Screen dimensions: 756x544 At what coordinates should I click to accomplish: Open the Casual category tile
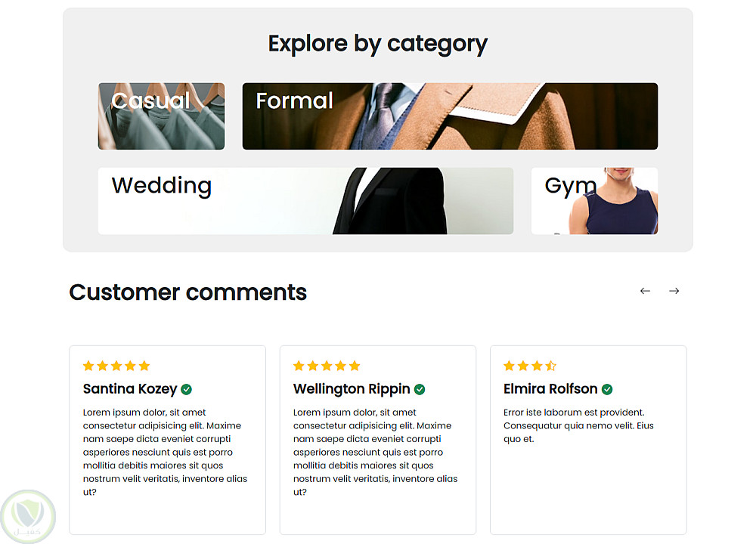tap(161, 116)
